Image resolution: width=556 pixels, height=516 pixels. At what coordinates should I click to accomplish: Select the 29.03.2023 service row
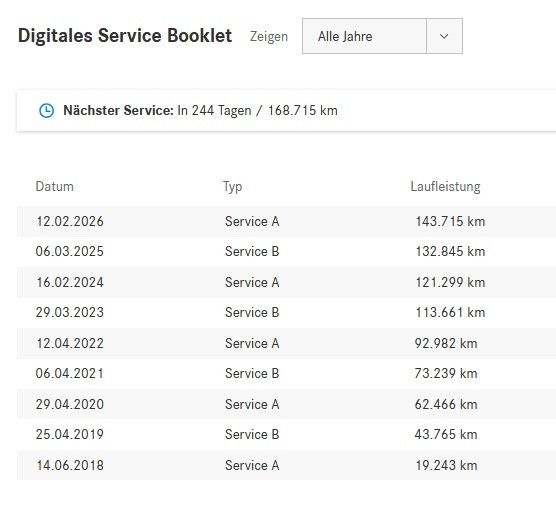286,312
